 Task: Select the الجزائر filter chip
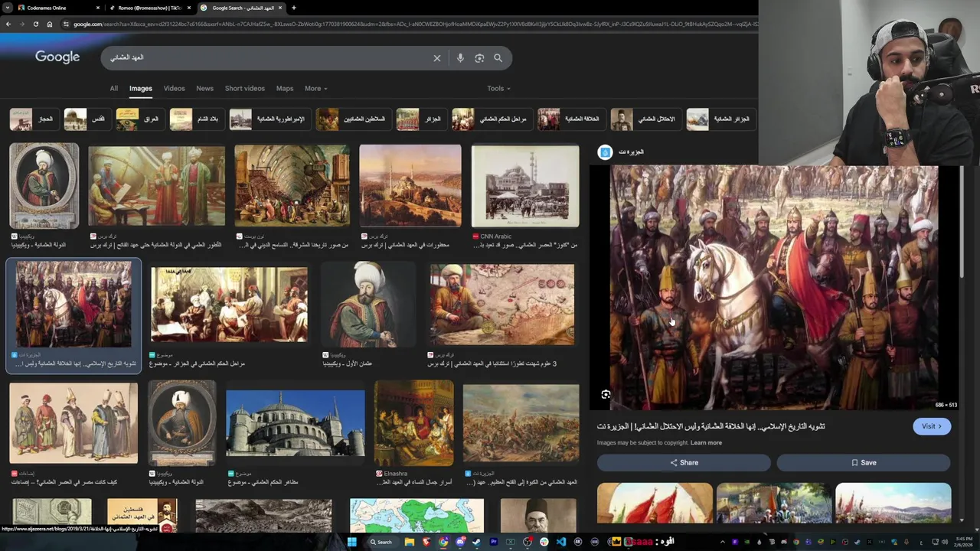coord(420,119)
